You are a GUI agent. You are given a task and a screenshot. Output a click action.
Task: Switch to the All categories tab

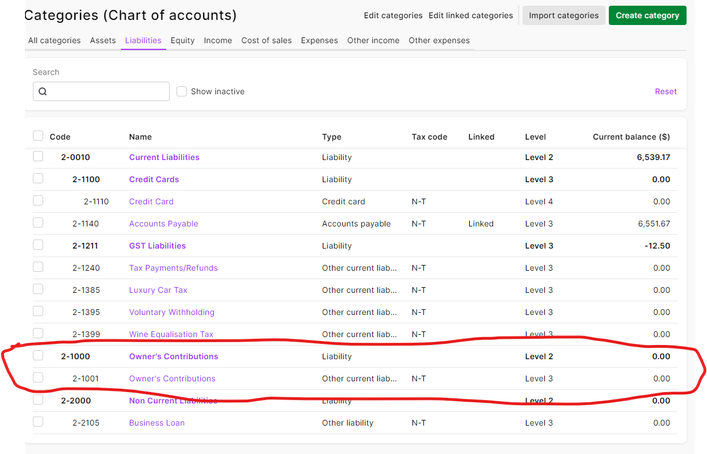54,41
